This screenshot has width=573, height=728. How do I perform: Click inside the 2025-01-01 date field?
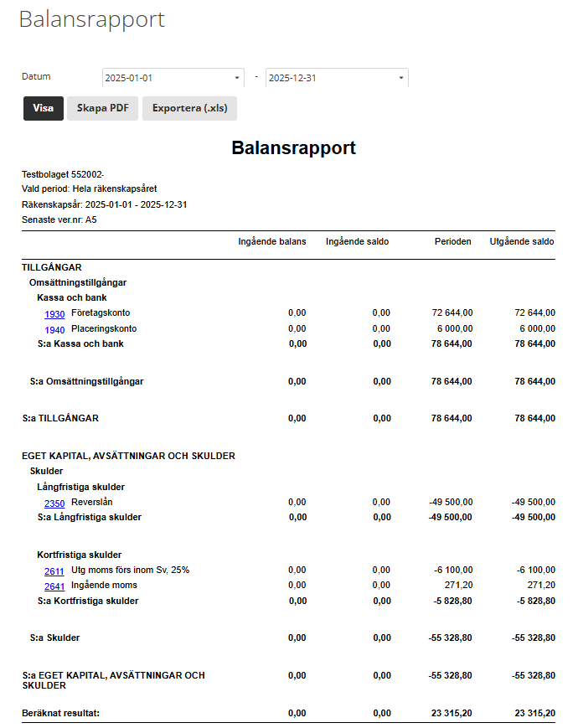coord(173,78)
